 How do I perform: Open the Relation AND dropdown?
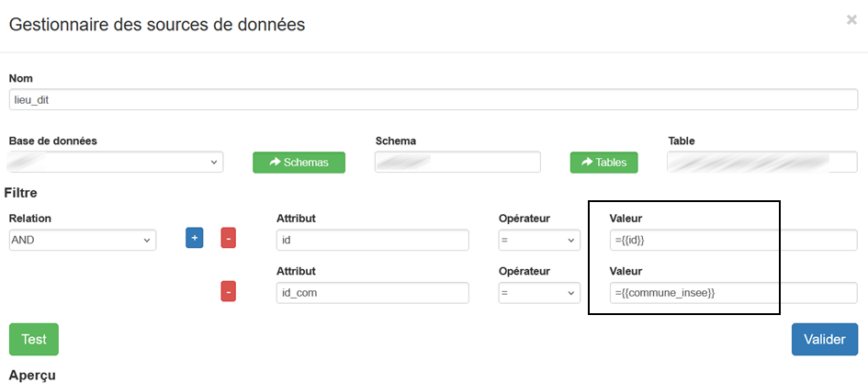coord(83,240)
